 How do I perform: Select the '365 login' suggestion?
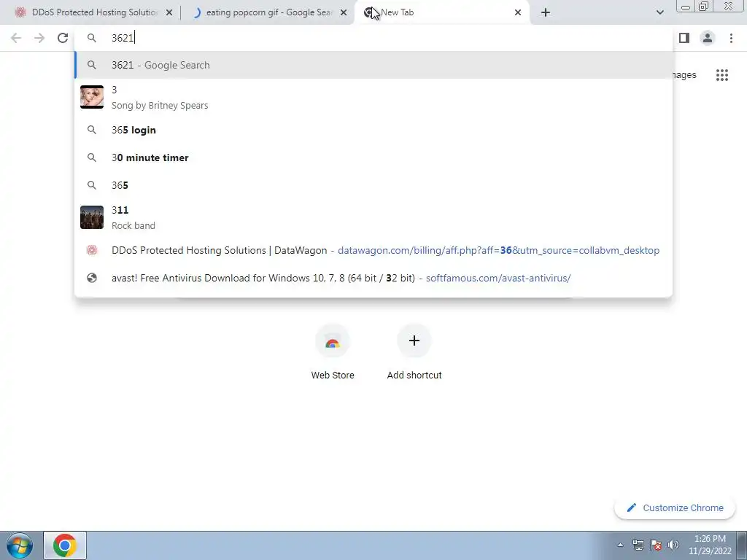(x=374, y=130)
